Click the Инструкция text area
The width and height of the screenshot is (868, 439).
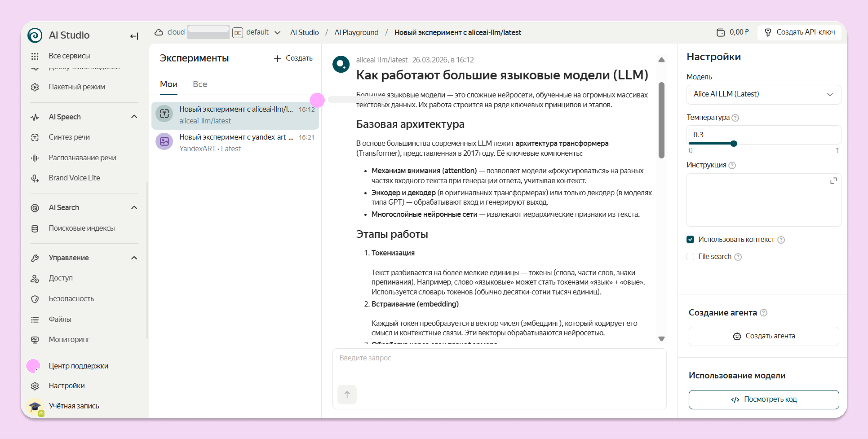click(x=764, y=200)
